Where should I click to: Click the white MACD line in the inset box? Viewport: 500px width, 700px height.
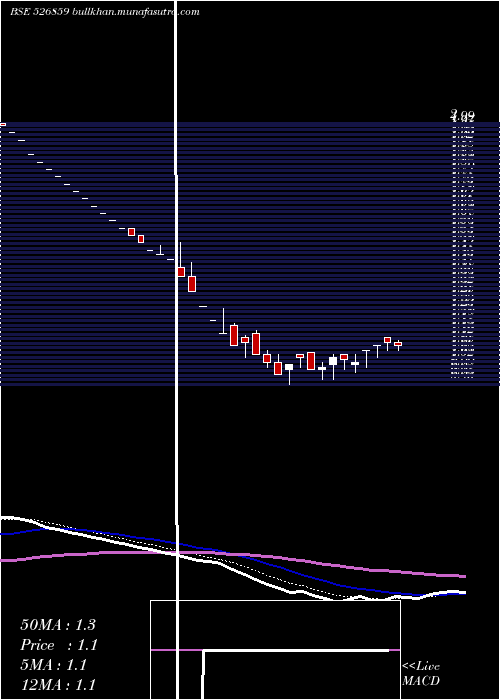pyautogui.click(x=296, y=650)
